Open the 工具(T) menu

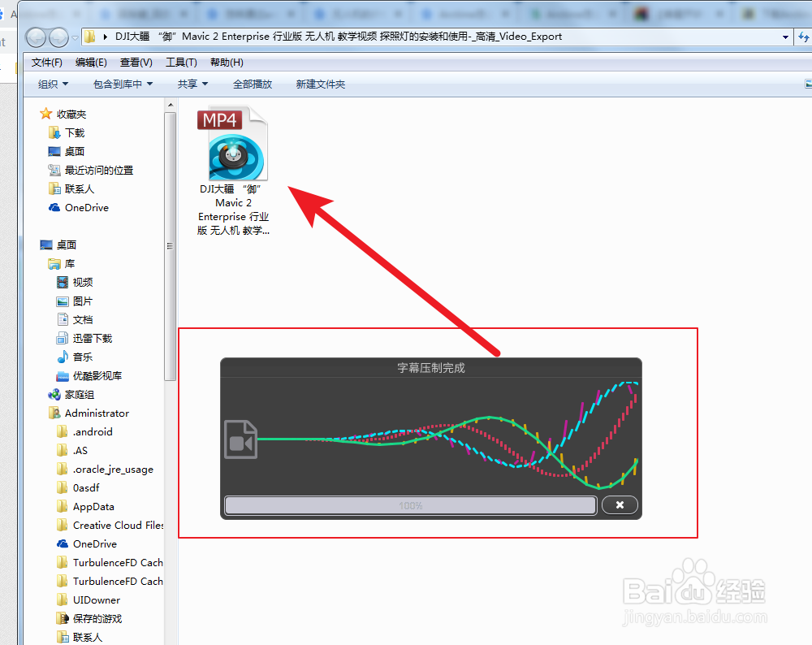181,63
